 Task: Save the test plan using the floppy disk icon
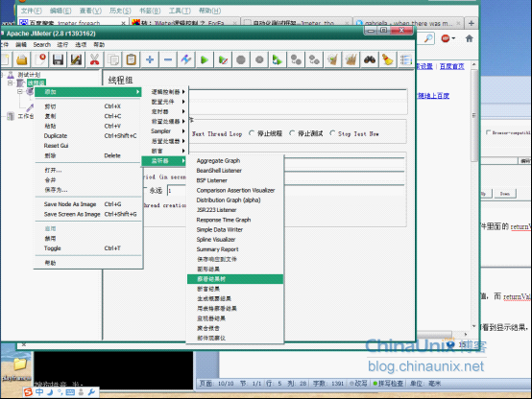point(58,60)
